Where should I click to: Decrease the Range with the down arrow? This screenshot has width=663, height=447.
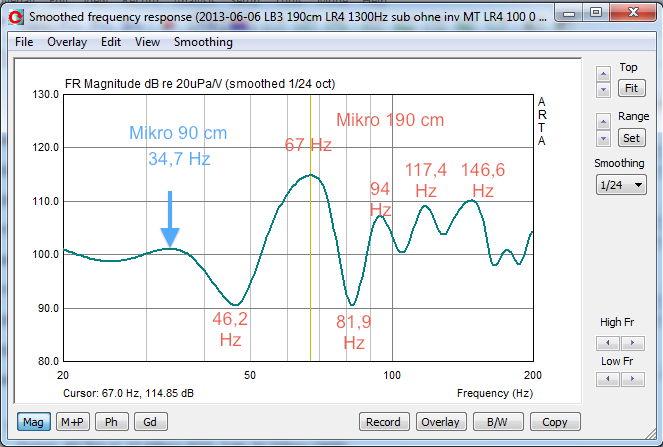603,139
